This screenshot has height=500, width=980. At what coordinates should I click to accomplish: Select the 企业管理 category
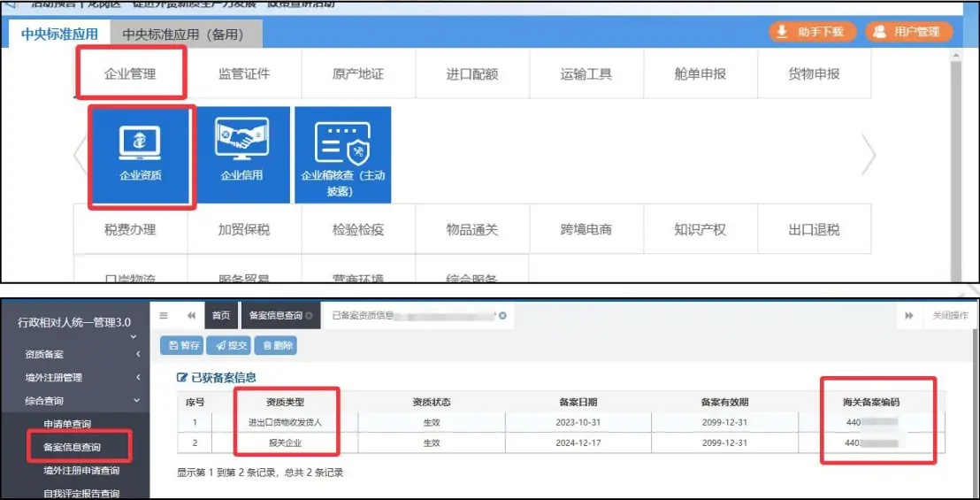[x=130, y=74]
